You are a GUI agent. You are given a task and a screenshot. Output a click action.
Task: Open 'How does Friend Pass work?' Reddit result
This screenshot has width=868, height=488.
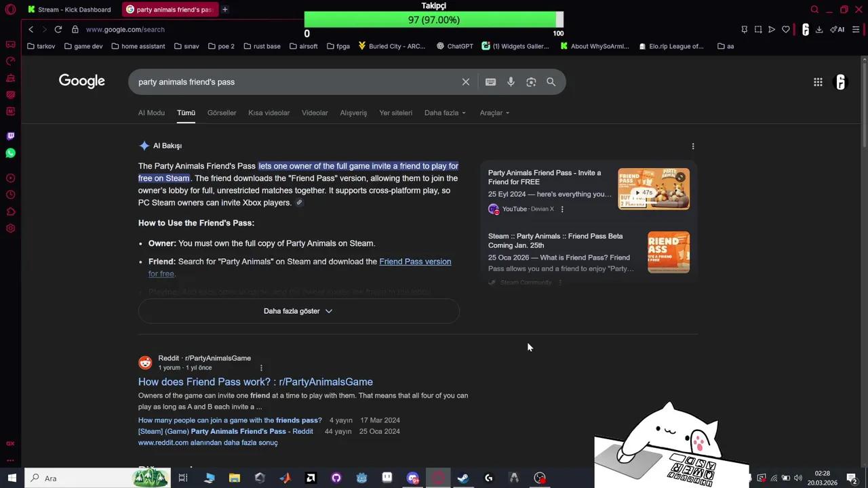pyautogui.click(x=256, y=382)
